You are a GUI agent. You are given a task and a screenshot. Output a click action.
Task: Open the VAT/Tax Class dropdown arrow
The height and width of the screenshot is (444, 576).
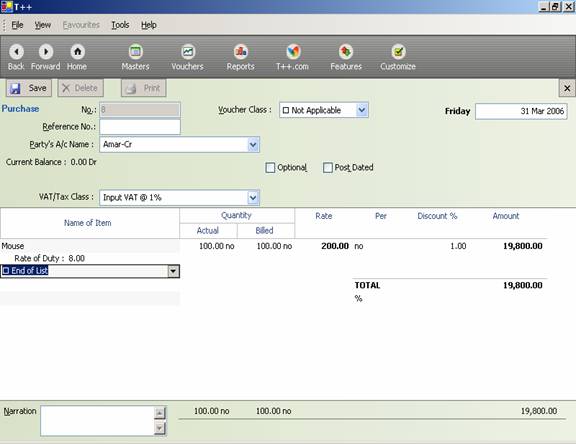(x=253, y=198)
